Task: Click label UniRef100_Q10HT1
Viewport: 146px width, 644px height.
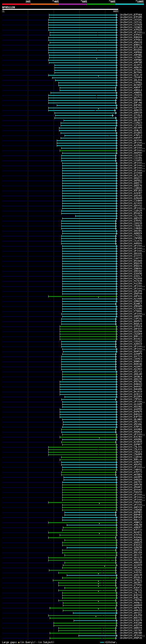Action: 131,65
